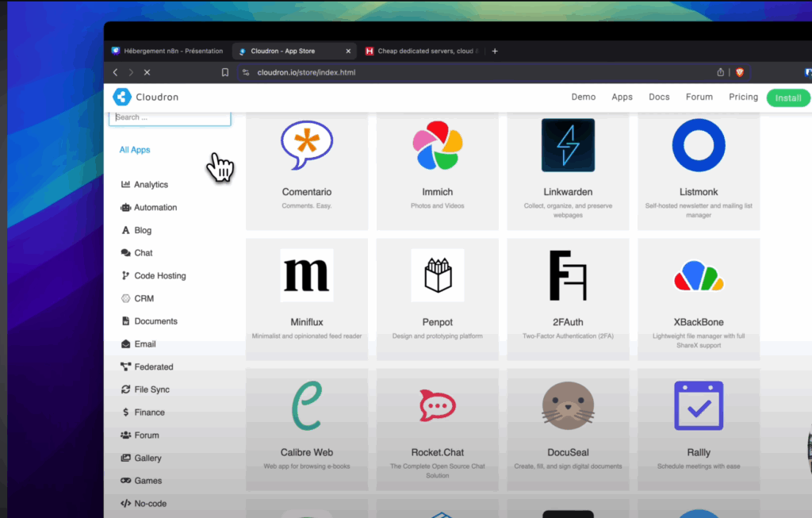Click the Rocket.Chat app icon
The width and height of the screenshot is (812, 518).
(x=437, y=405)
